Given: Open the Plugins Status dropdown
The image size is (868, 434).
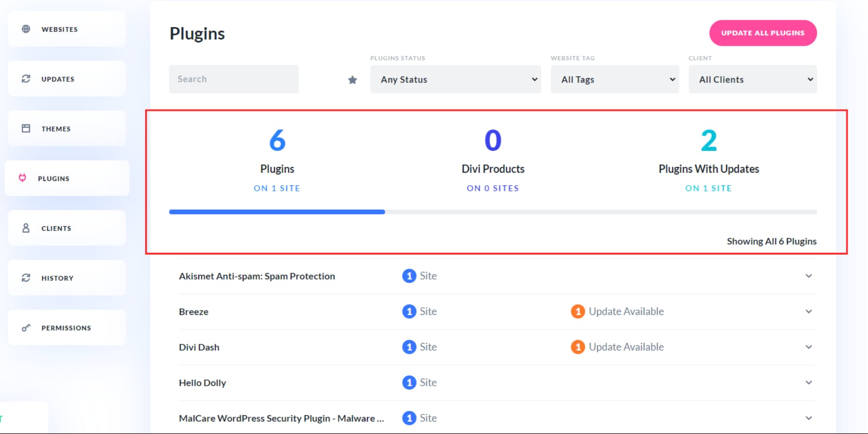Looking at the screenshot, I should coord(455,79).
